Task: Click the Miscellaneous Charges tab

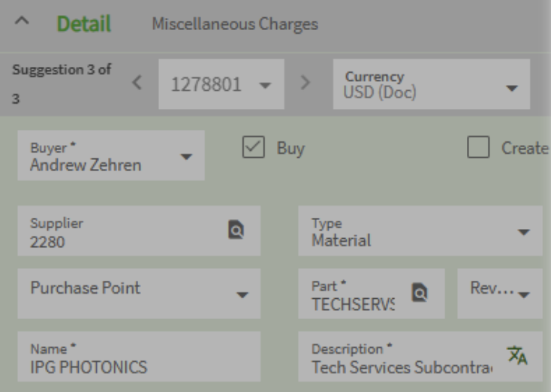Action: pyautogui.click(x=235, y=25)
